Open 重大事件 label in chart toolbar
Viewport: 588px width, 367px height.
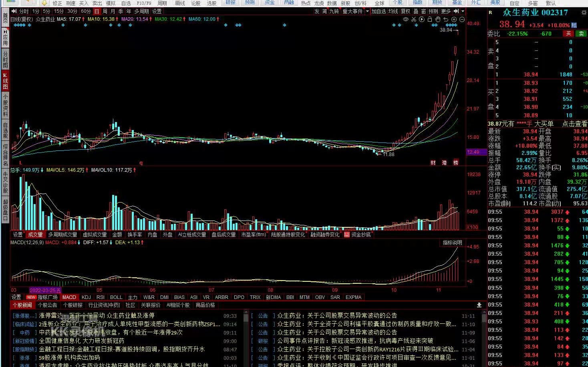[x=352, y=11]
